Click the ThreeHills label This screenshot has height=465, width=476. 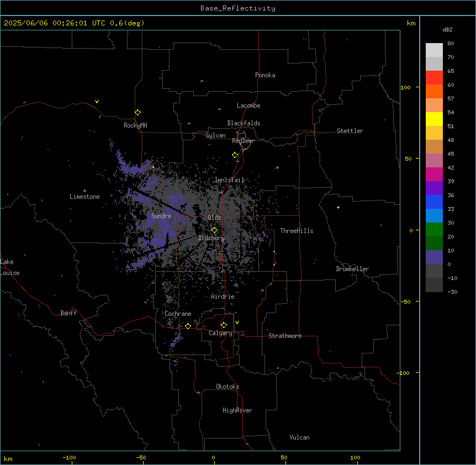(x=297, y=231)
